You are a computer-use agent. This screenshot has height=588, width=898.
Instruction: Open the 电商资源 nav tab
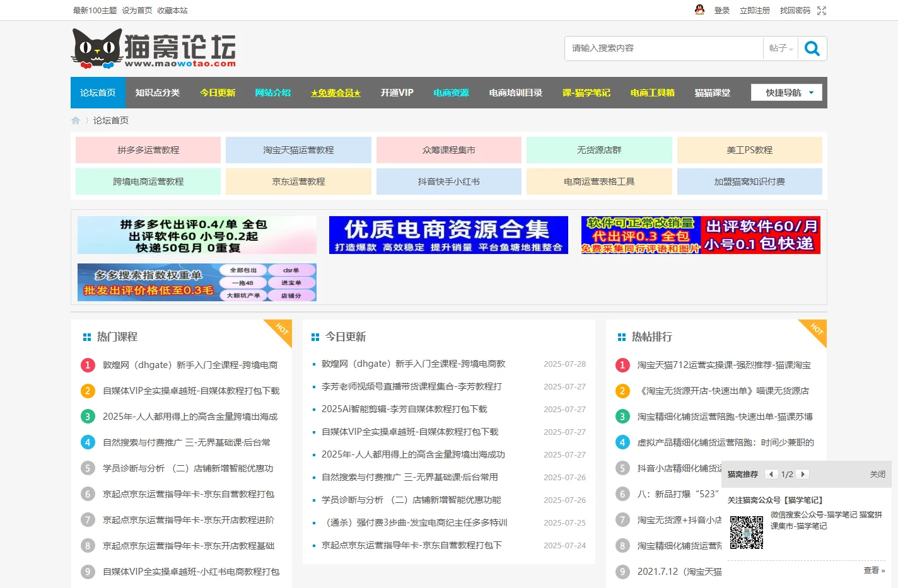451,93
